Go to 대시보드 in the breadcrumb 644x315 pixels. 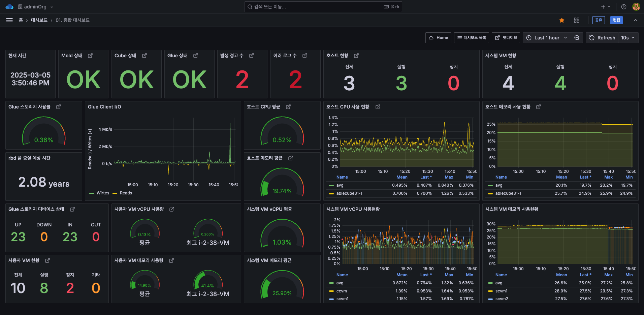(39, 20)
